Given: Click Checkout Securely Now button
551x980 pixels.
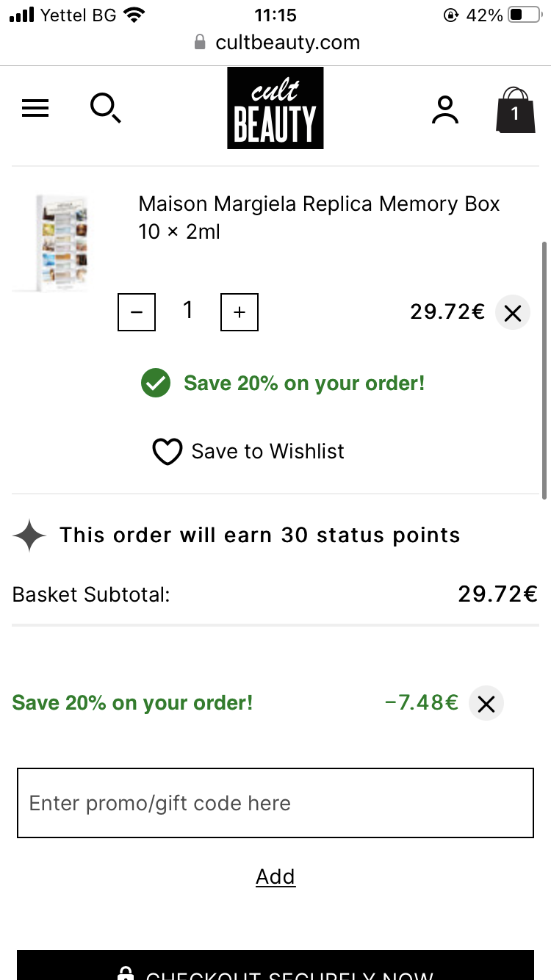Looking at the screenshot, I should (275, 968).
